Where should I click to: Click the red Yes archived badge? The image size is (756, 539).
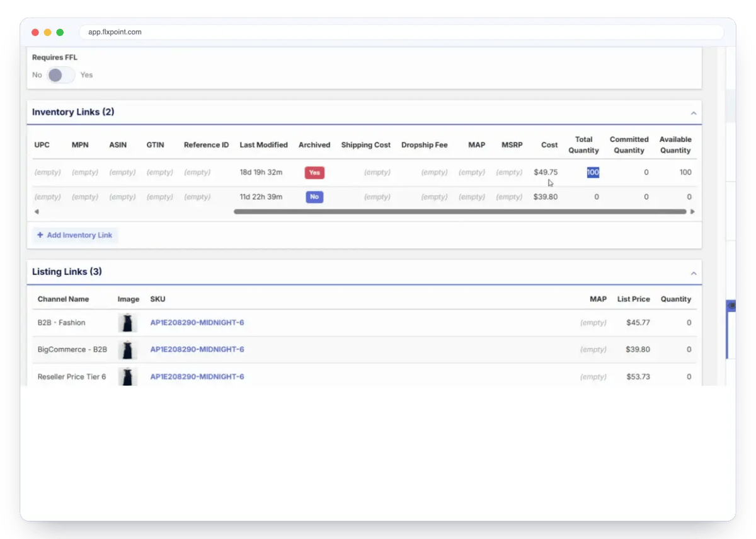click(314, 172)
